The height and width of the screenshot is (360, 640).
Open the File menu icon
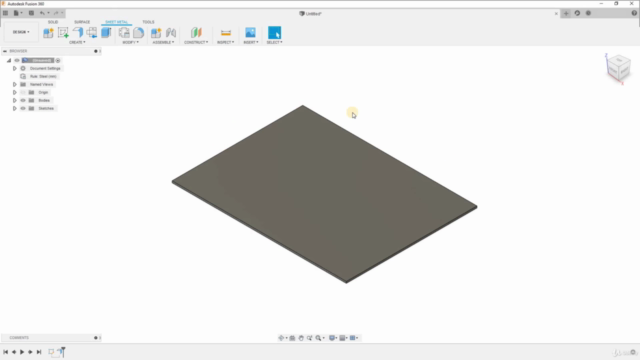click(17, 13)
